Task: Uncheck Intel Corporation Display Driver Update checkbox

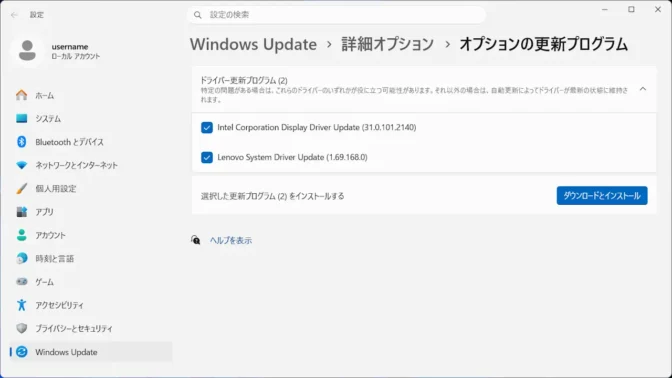Action: (x=207, y=127)
